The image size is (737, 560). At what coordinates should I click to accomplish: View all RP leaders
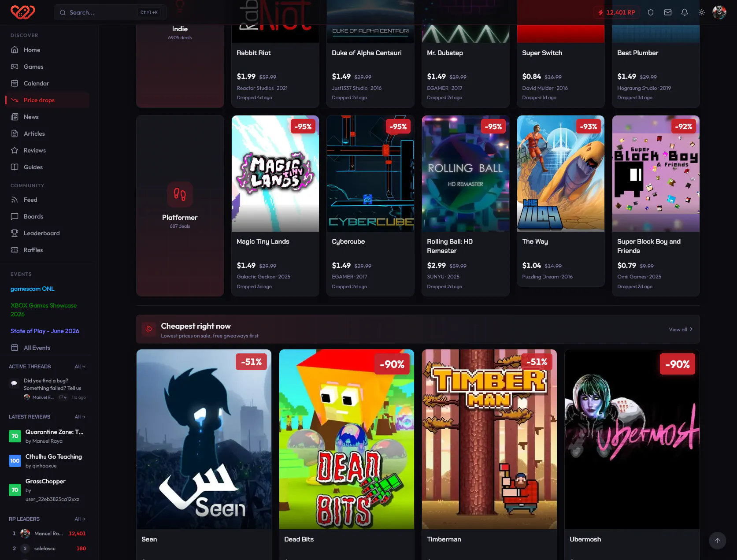click(x=80, y=519)
